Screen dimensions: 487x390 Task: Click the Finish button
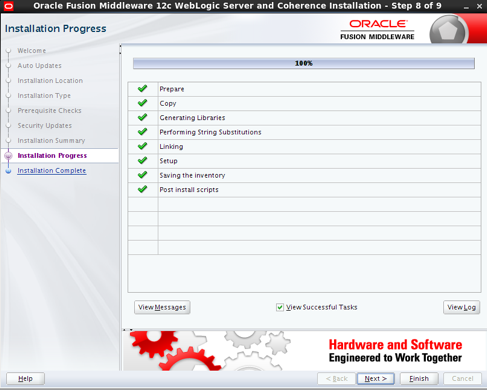point(419,379)
